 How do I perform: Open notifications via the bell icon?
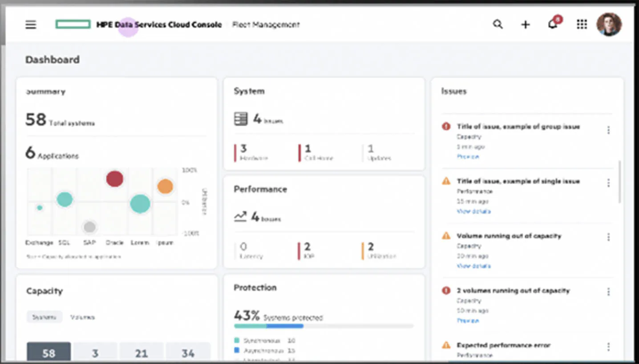(553, 24)
